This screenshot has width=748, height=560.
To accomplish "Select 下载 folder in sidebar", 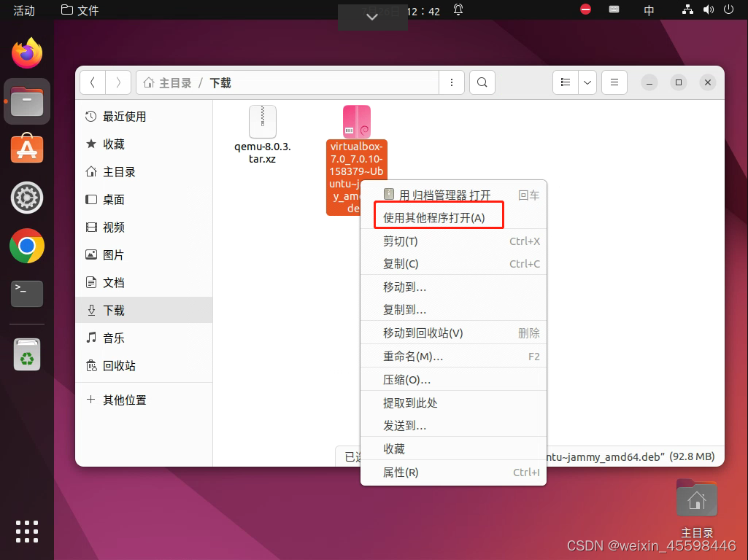I will click(x=144, y=310).
